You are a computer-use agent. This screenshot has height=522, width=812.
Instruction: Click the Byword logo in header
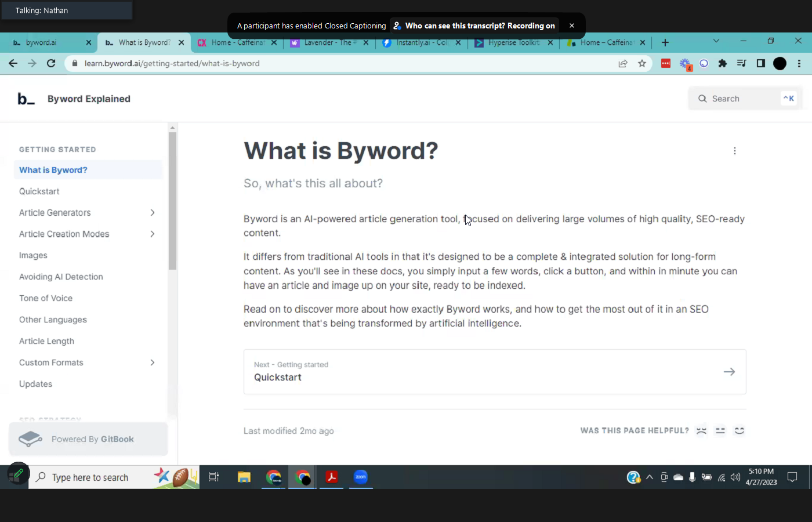pyautogui.click(x=26, y=99)
